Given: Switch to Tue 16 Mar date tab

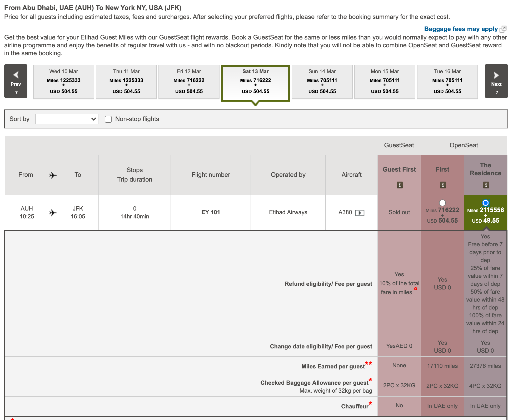Looking at the screenshot, I should (447, 82).
